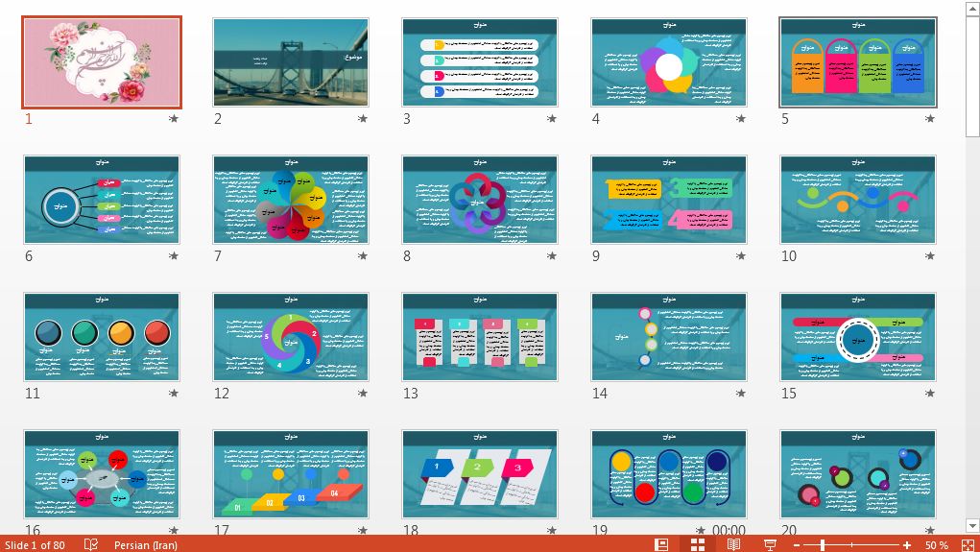
Task: Click the Persian (Iran) language indicator
Action: pos(145,544)
